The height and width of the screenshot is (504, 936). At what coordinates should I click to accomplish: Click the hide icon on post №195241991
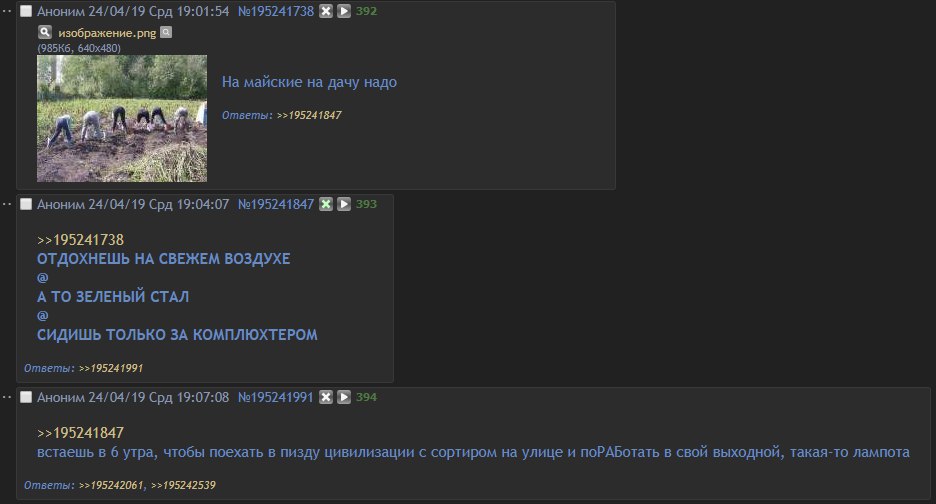pos(325,397)
